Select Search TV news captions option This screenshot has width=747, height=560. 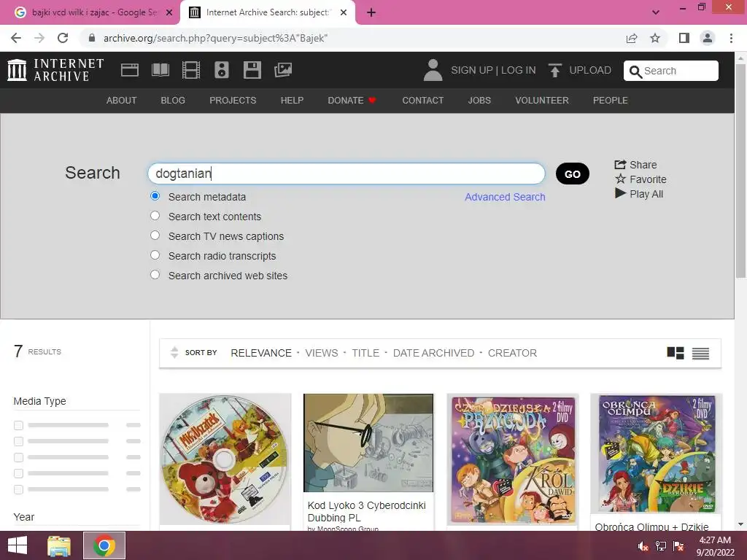155,236
